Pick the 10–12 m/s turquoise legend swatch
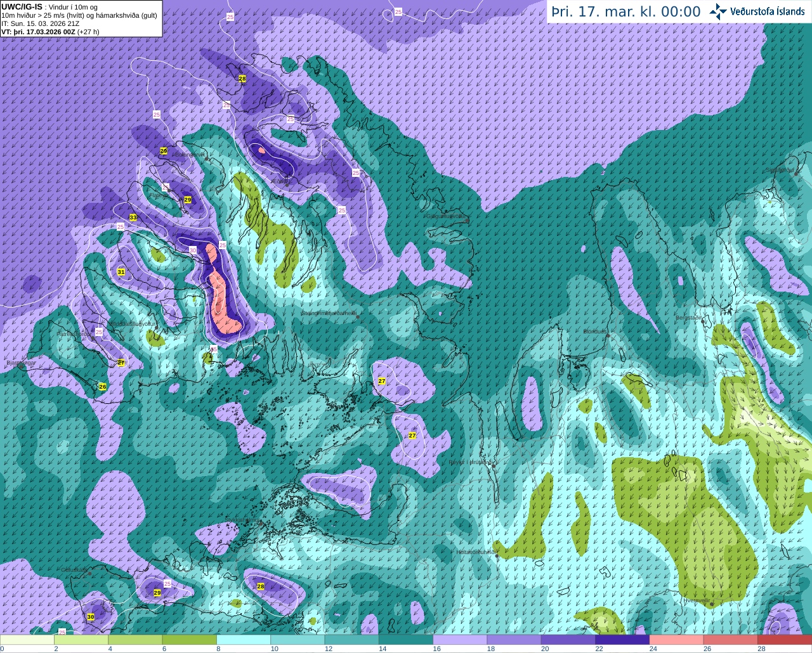Screen dimensions: 812x653 [x=298, y=640]
